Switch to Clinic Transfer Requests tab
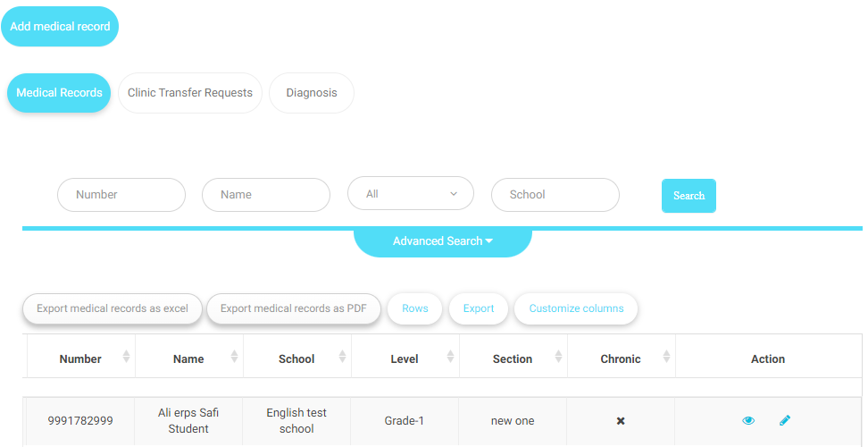 pyautogui.click(x=190, y=93)
